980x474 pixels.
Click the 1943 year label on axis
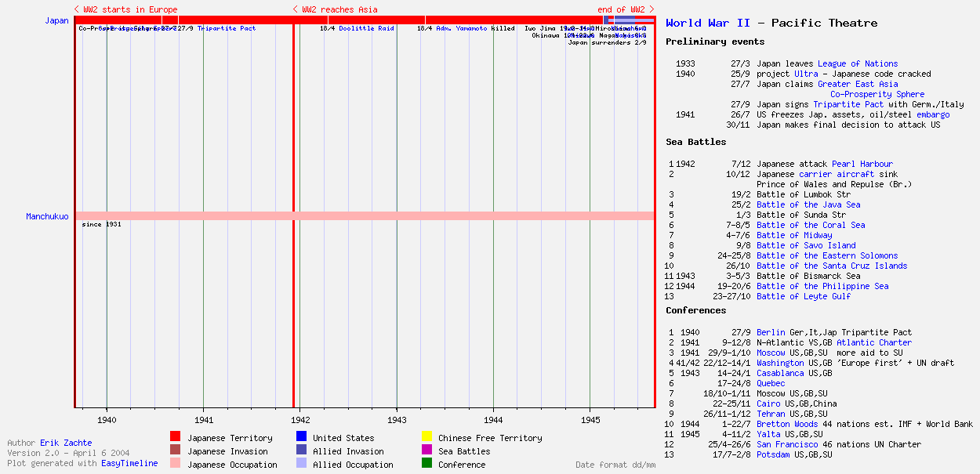click(397, 420)
